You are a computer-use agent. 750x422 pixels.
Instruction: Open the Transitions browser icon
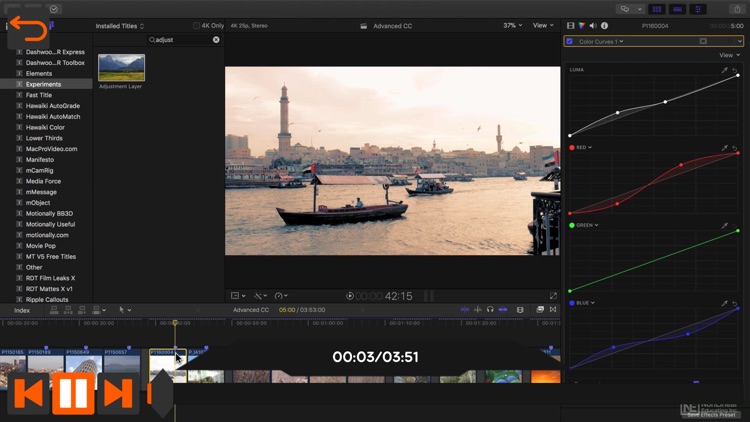[x=553, y=310]
